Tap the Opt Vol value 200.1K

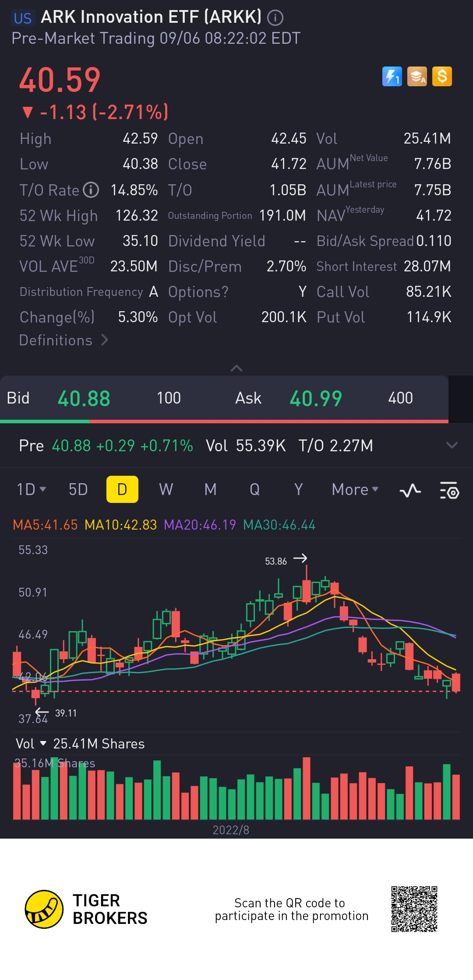(284, 317)
